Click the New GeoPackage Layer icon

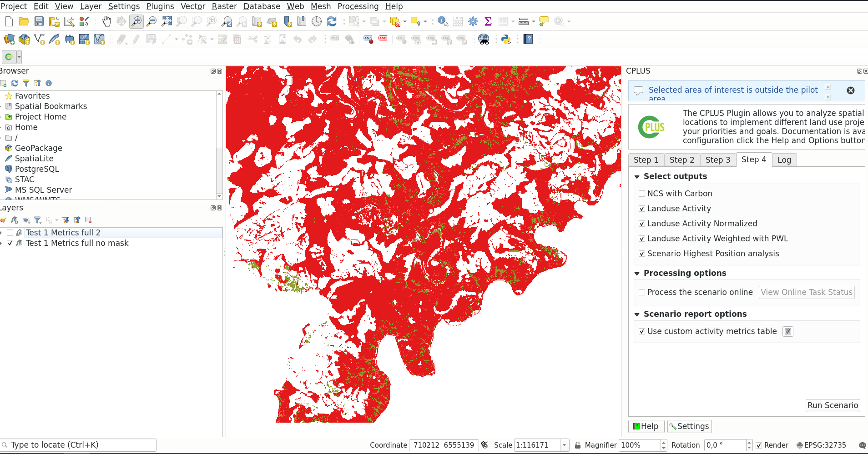24,39
